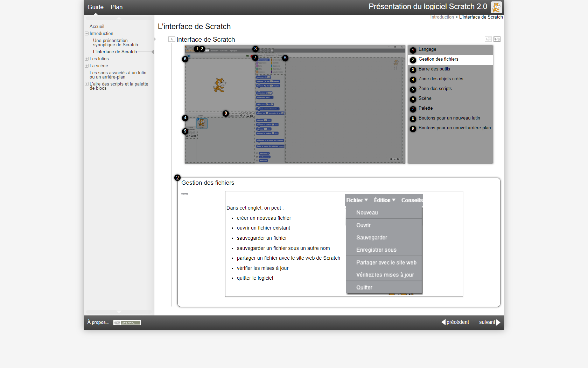Switch to list display mode icon

(x=488, y=39)
